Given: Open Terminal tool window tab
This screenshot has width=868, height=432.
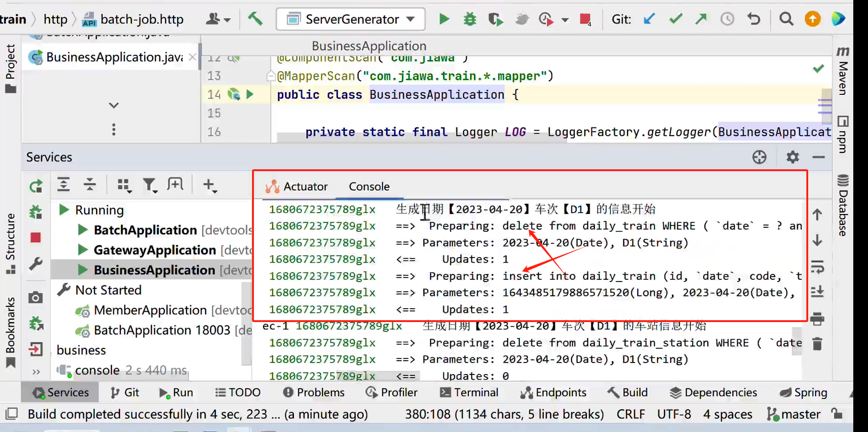Looking at the screenshot, I should tap(469, 392).
